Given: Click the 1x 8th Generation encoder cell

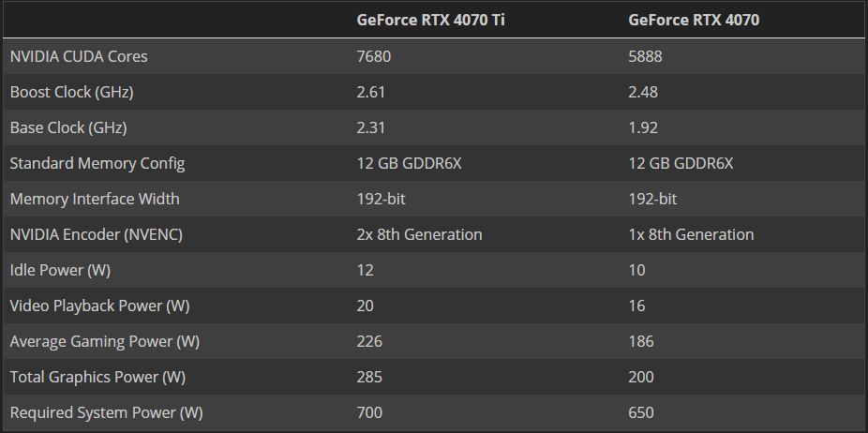Looking at the screenshot, I should pos(691,234).
